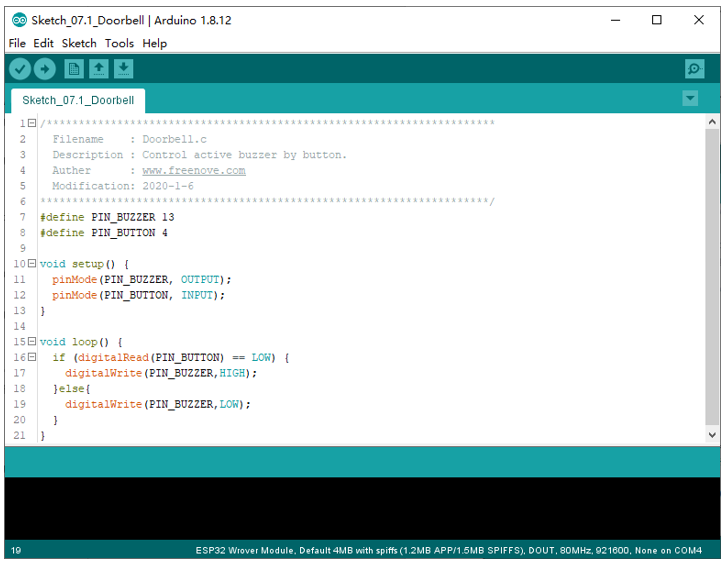Click 'Description : Control active buzzer' comment line
This screenshot has height=563, width=728.
[199, 155]
